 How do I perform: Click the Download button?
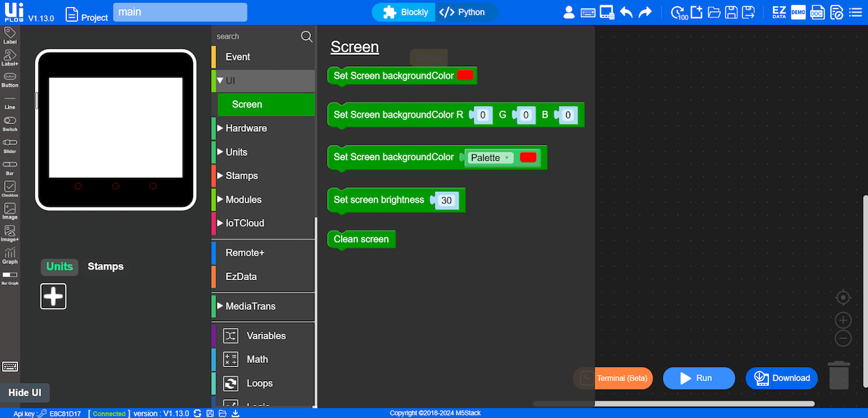pyautogui.click(x=782, y=378)
